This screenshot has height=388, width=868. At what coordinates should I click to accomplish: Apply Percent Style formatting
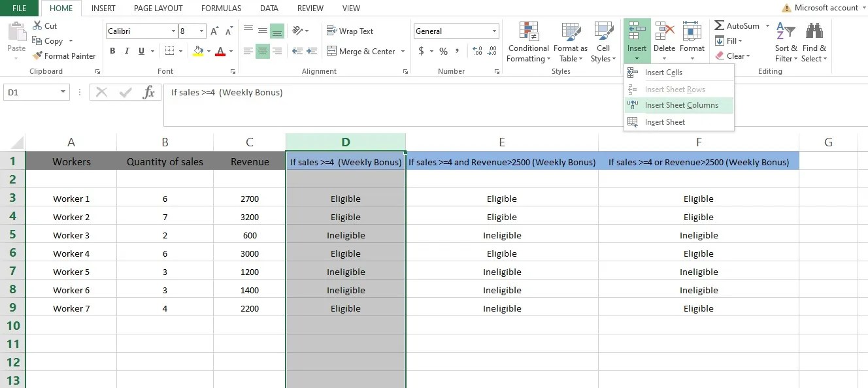(443, 50)
